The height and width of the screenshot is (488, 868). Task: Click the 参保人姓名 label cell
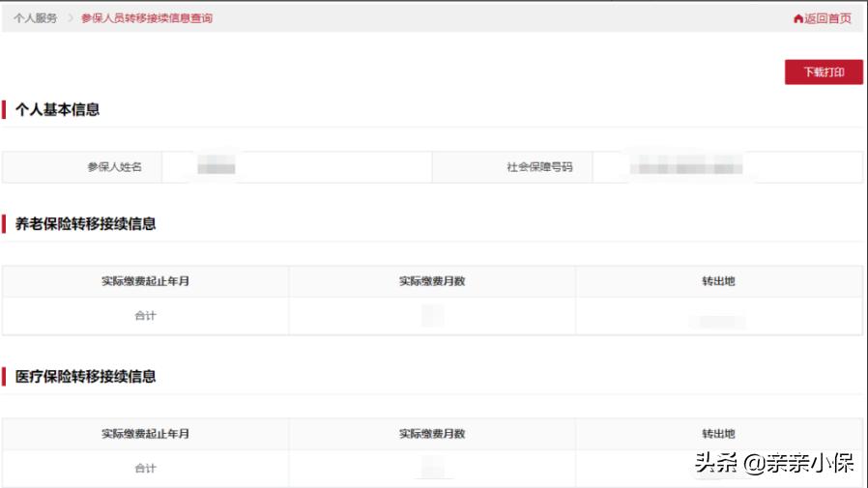82,167
